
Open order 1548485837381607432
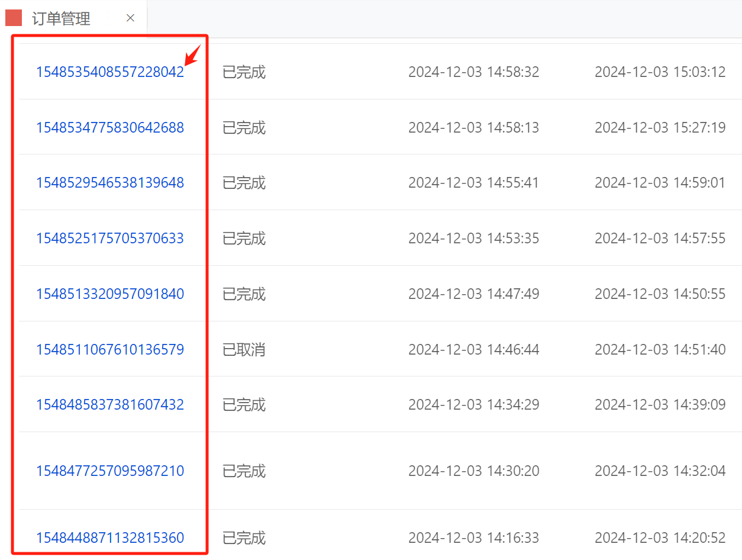110,405
